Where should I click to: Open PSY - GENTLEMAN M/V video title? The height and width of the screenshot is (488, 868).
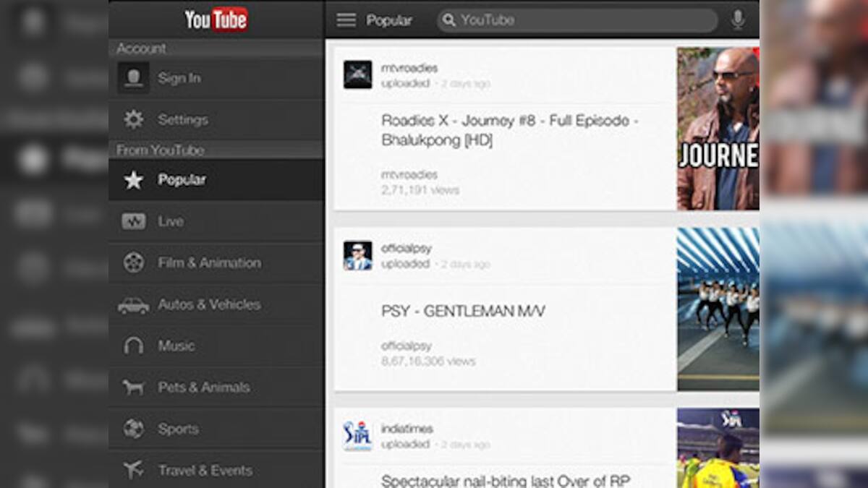click(463, 312)
